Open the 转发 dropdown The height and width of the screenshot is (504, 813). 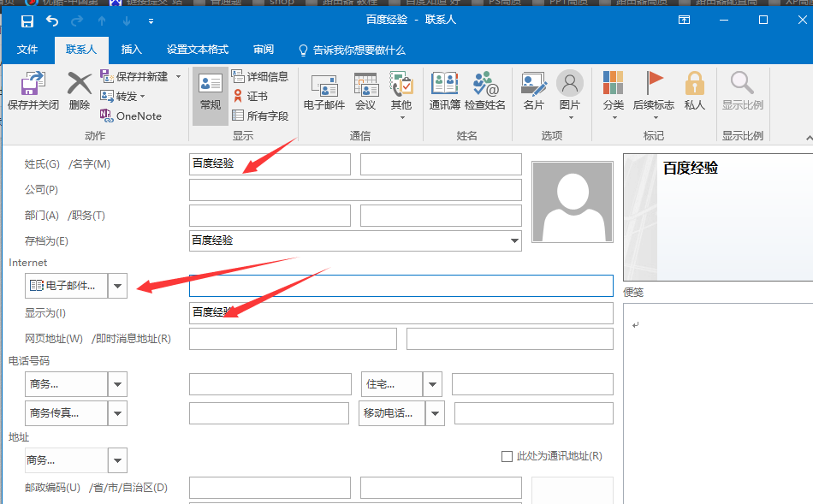click(122, 97)
